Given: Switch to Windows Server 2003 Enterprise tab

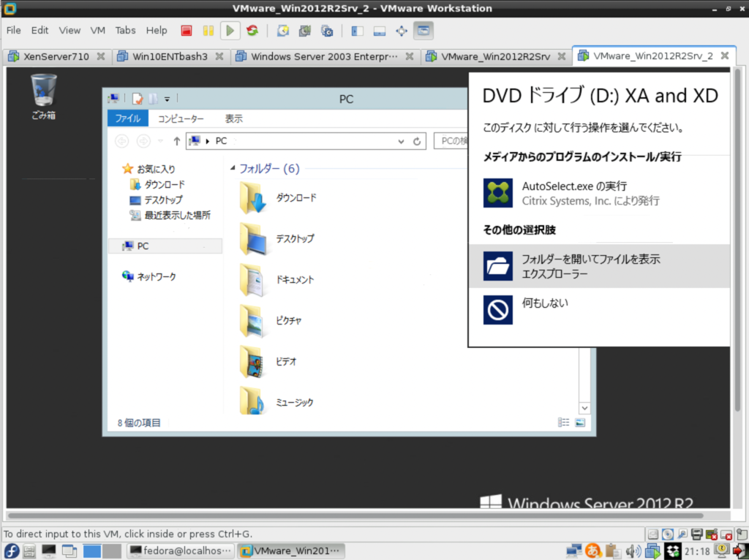Looking at the screenshot, I should tap(324, 56).
